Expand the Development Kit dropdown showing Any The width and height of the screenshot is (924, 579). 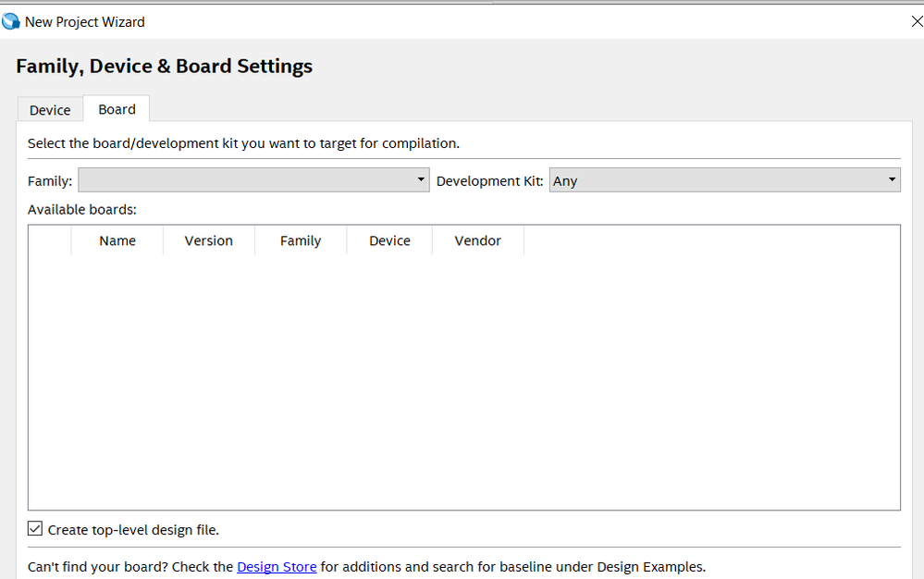pyautogui.click(x=724, y=180)
